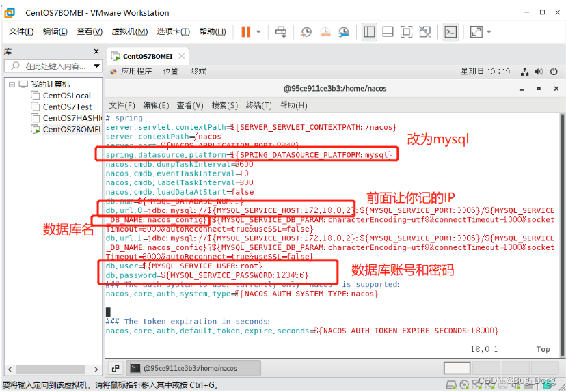Viewport: 566px width, 392px height.
Task: Click the terminal vertical scrollbar
Action: click(x=562, y=234)
